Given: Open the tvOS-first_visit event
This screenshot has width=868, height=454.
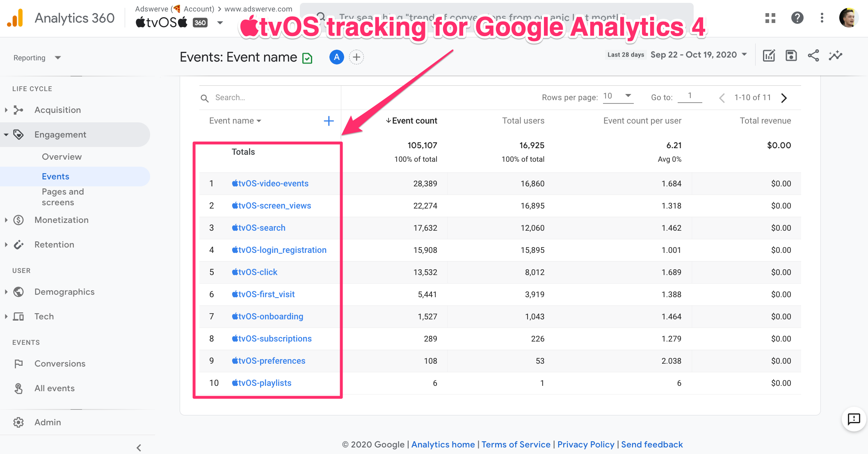Looking at the screenshot, I should 263,294.
